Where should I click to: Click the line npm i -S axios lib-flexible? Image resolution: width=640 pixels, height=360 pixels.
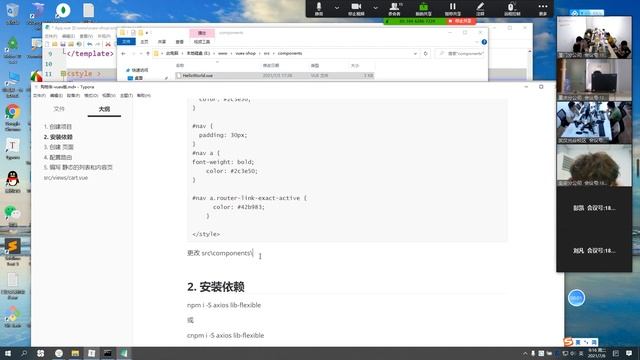(x=224, y=305)
